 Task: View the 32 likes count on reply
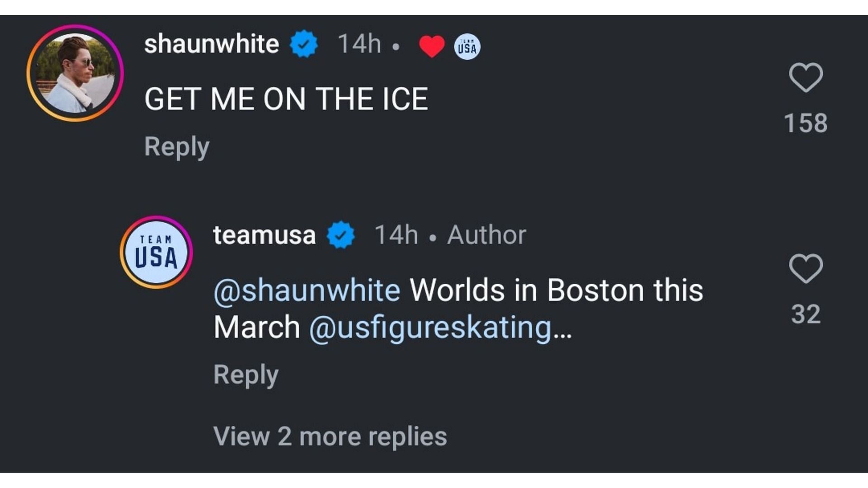coord(806,314)
